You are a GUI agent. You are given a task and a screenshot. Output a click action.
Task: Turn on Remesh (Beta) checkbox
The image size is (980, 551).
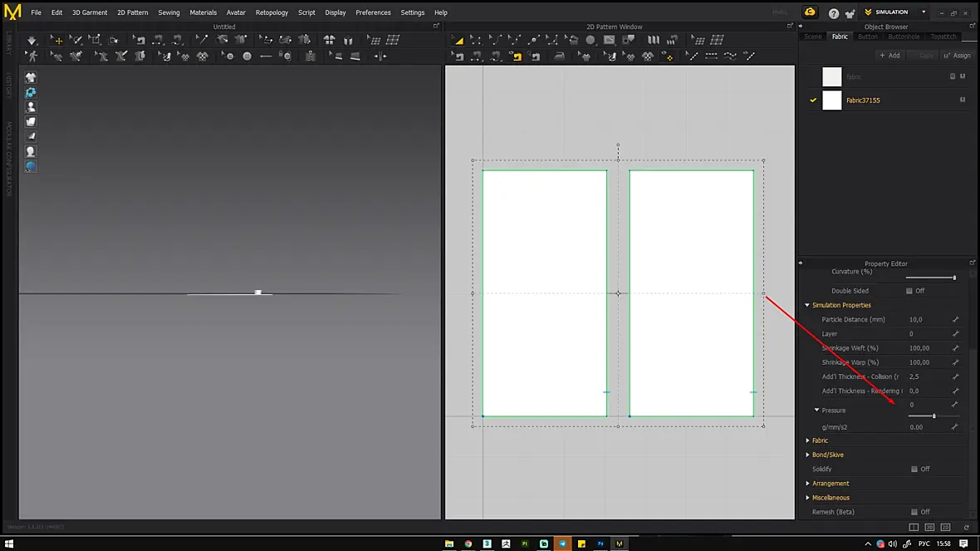[x=914, y=512]
